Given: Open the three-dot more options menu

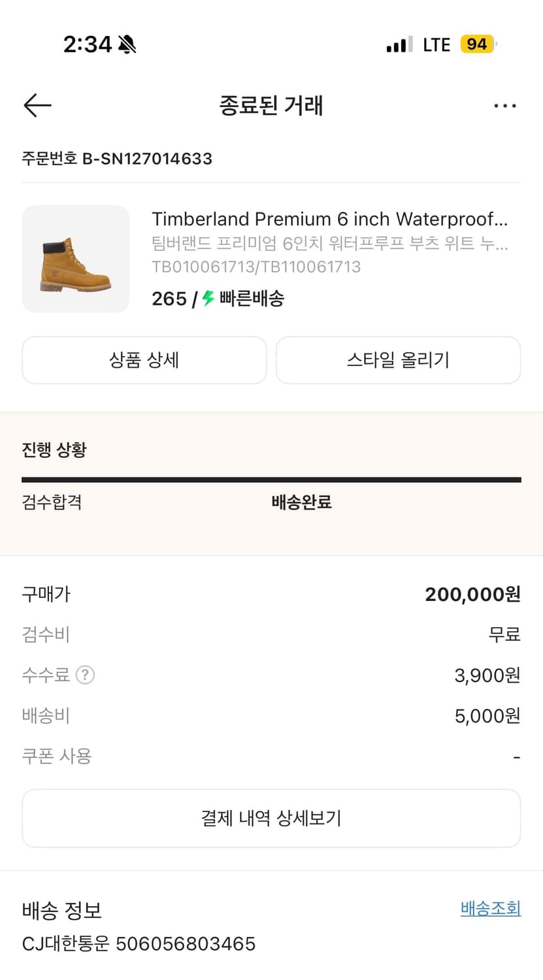Looking at the screenshot, I should click(504, 106).
